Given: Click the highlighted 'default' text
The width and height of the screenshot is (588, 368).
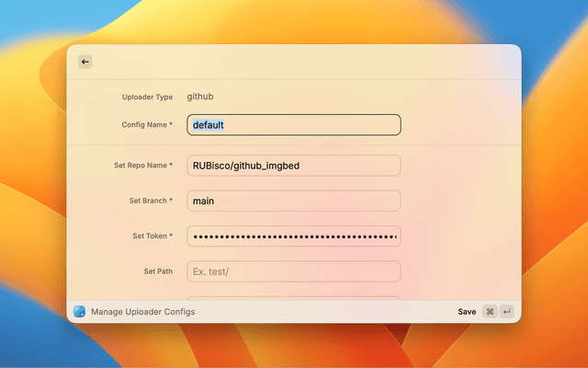Looking at the screenshot, I should coord(209,124).
